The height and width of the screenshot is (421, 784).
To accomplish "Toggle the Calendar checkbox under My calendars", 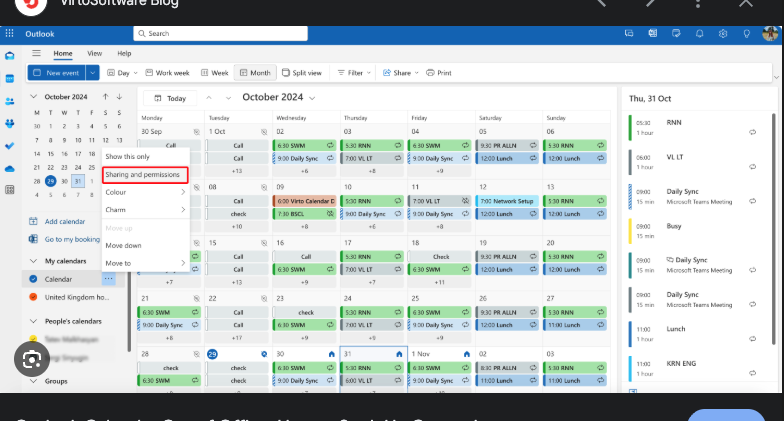I will pyautogui.click(x=34, y=279).
